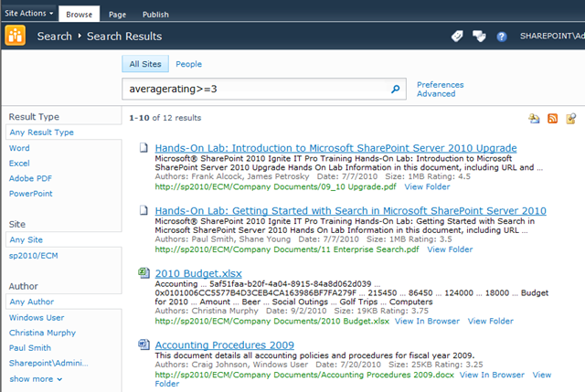Viewport: 585px width, 392px height.
Task: Click the document icon beside SharePoint Upgrade lab result
Action: (x=144, y=148)
